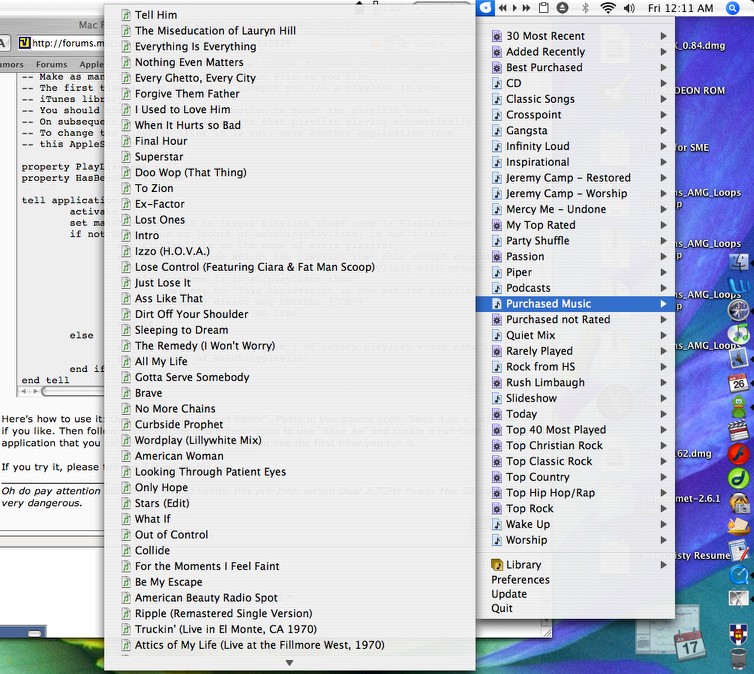Screen dimensions: 754x674
Task: Expand Jeremy Camp – Restored submenu arrow
Action: pyautogui.click(x=664, y=178)
